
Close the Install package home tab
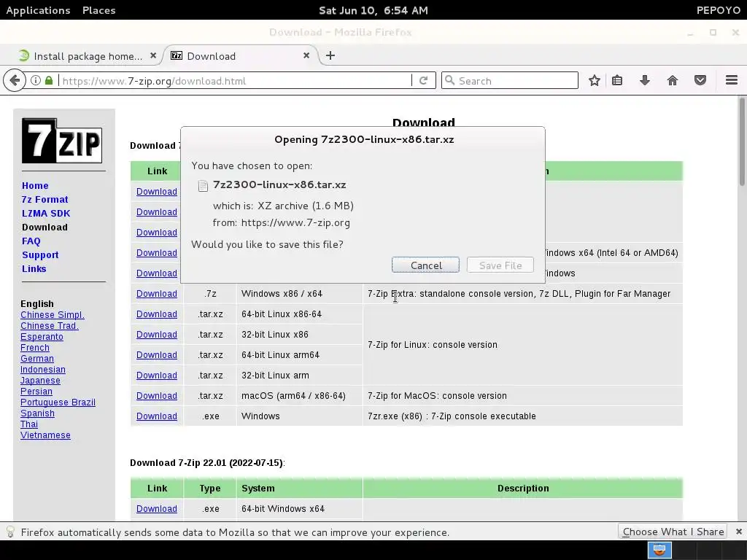coord(153,55)
